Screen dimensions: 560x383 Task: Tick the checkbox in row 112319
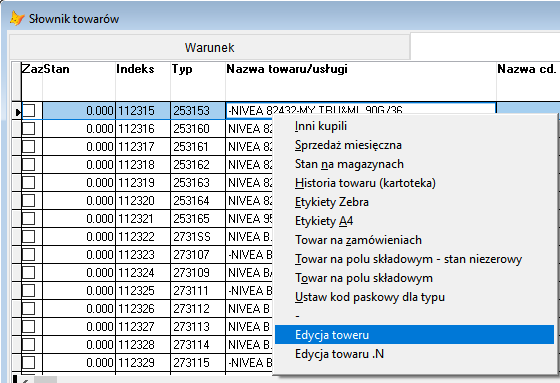point(29,182)
